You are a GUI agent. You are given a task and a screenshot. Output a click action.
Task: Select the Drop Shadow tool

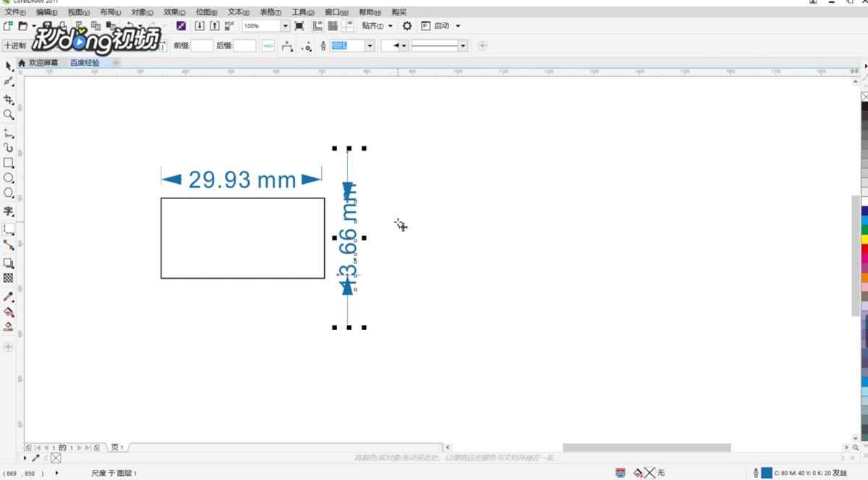click(x=9, y=263)
